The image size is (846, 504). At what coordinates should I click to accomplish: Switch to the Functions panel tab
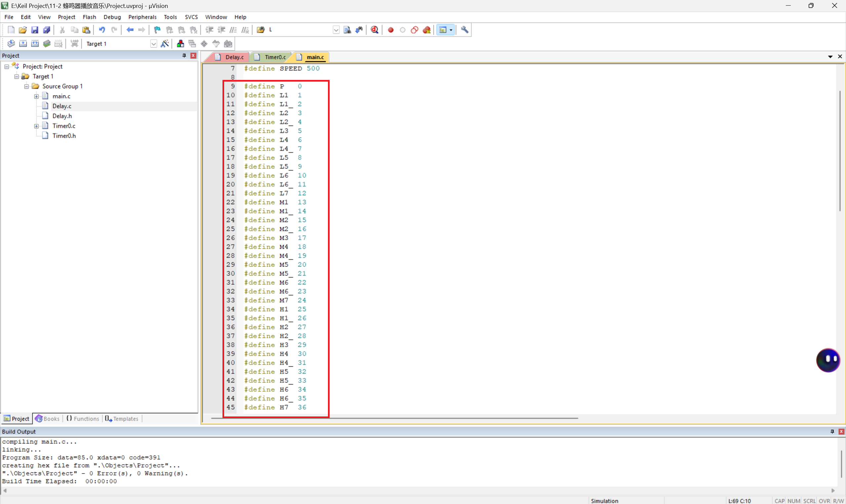pyautogui.click(x=83, y=418)
